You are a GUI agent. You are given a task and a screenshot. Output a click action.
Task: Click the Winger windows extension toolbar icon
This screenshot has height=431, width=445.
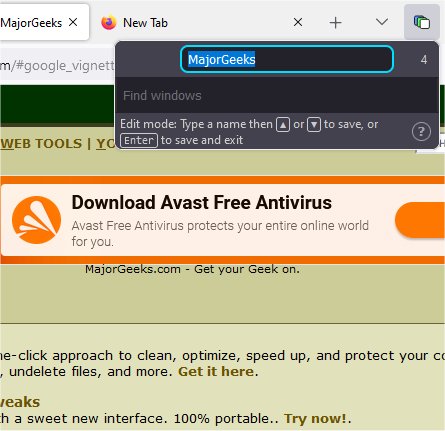click(421, 23)
